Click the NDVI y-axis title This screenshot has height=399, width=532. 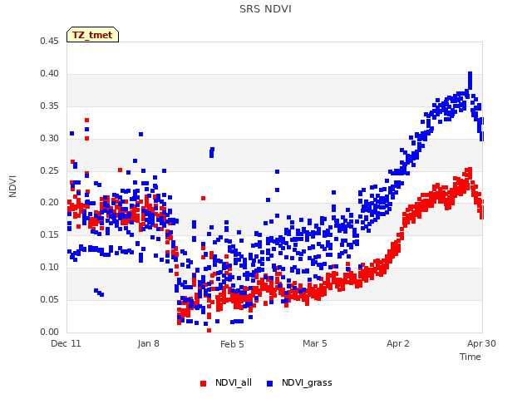(x=12, y=186)
